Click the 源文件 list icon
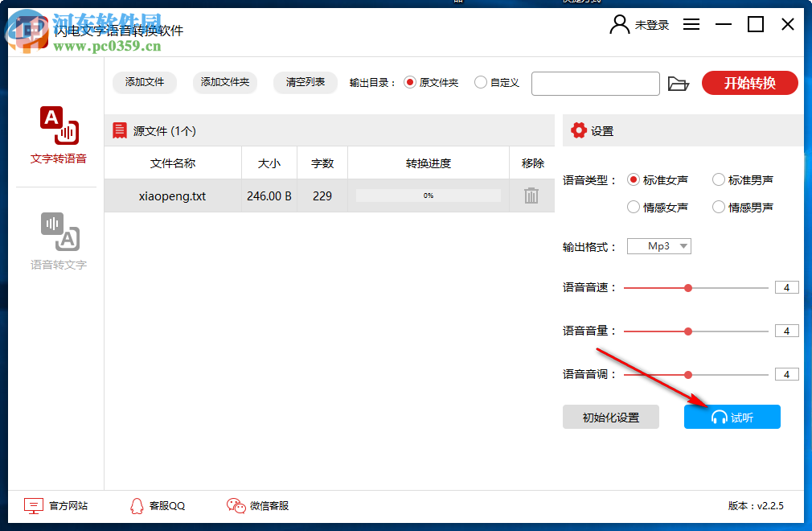The image size is (812, 531). click(x=120, y=130)
